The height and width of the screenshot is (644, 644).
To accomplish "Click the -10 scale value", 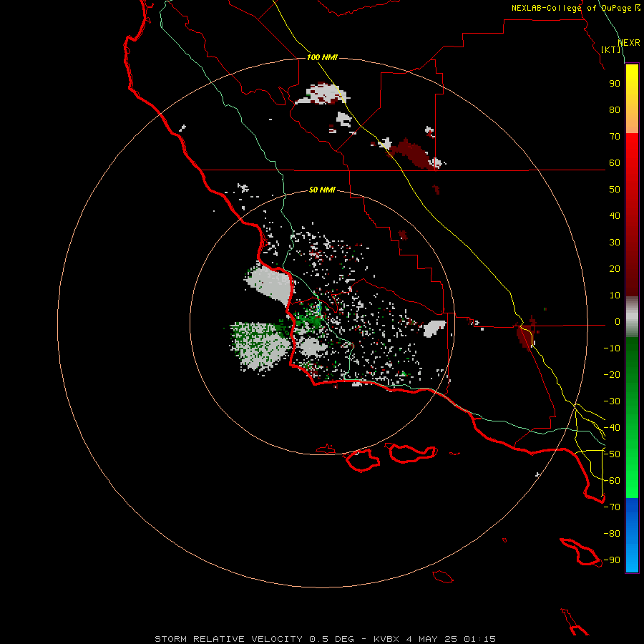I will tap(612, 348).
